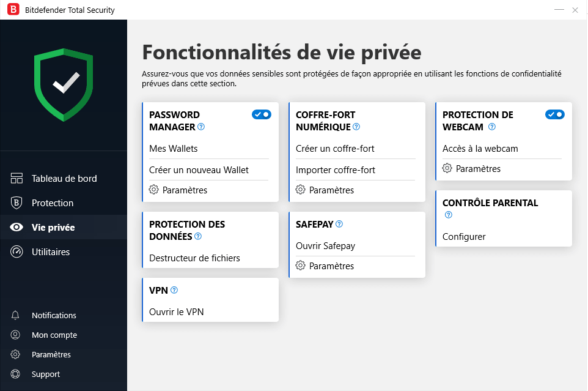Open Destructeur de fichiers
Viewport: 588px width, 391px height.
194,258
